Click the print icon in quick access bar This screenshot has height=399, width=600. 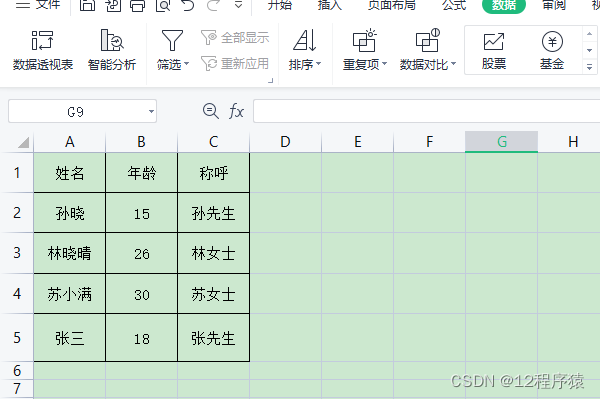click(x=138, y=5)
